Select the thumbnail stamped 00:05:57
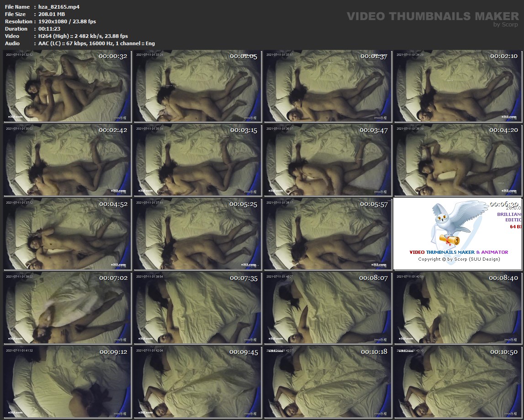Screen dimensions: 524x420 click(x=328, y=234)
